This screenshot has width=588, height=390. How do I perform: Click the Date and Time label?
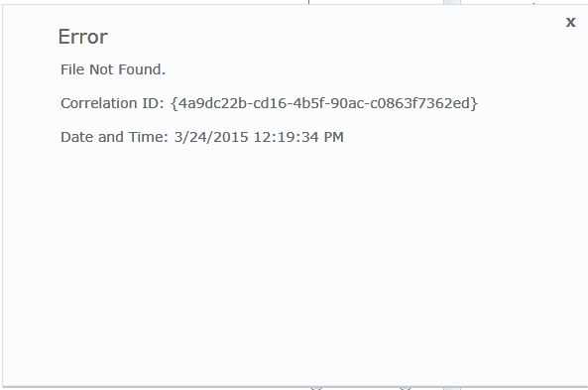click(x=114, y=137)
